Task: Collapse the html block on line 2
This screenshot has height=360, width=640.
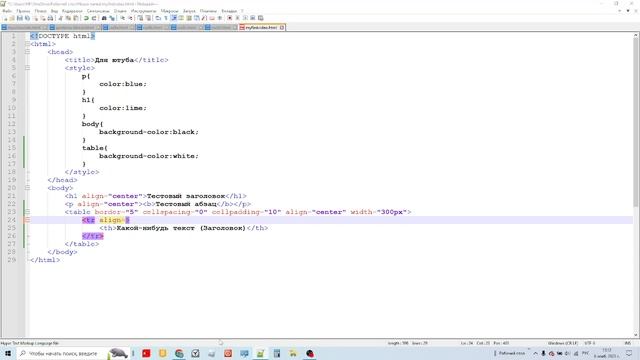Action: 27,44
